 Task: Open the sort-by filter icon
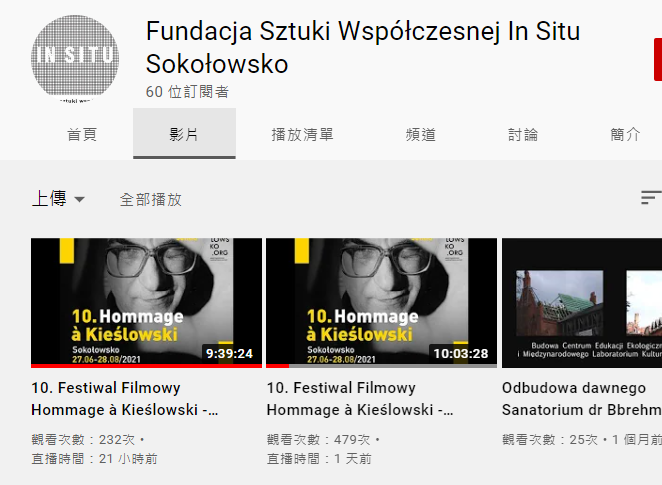pos(651,198)
